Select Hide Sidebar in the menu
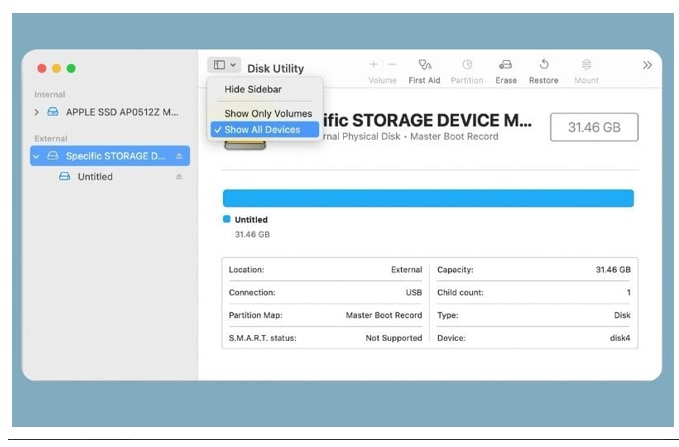The width and height of the screenshot is (679, 447). click(x=252, y=89)
